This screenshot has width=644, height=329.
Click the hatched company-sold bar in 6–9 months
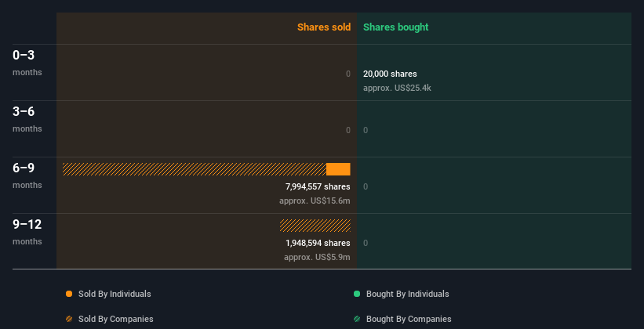pyautogui.click(x=195, y=169)
